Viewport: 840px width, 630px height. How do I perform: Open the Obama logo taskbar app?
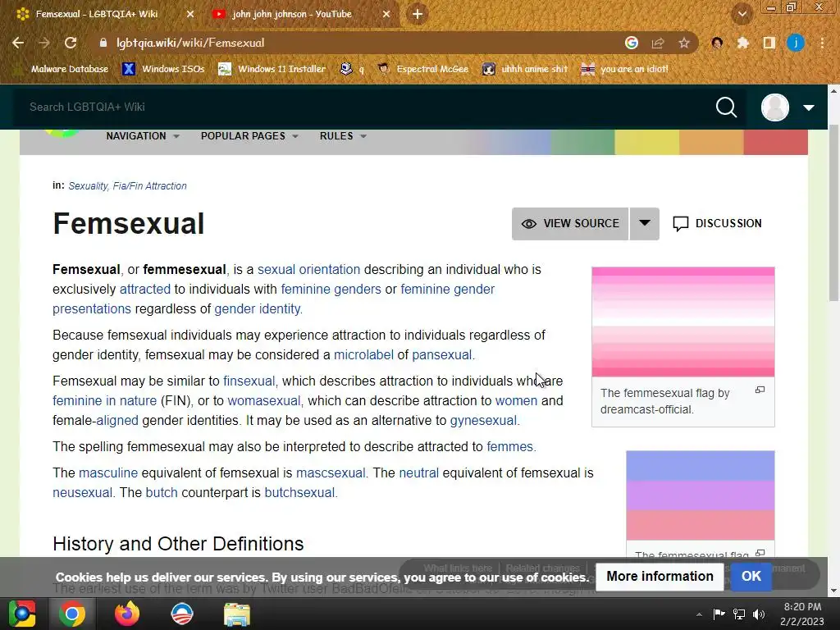[x=181, y=614]
